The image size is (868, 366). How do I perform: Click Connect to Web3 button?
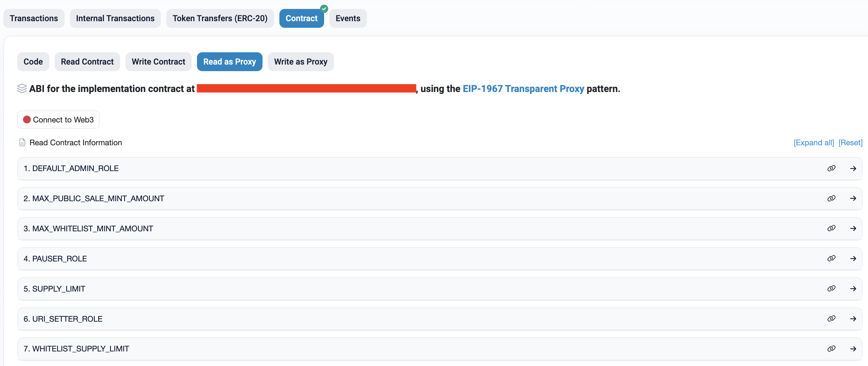pyautogui.click(x=58, y=119)
